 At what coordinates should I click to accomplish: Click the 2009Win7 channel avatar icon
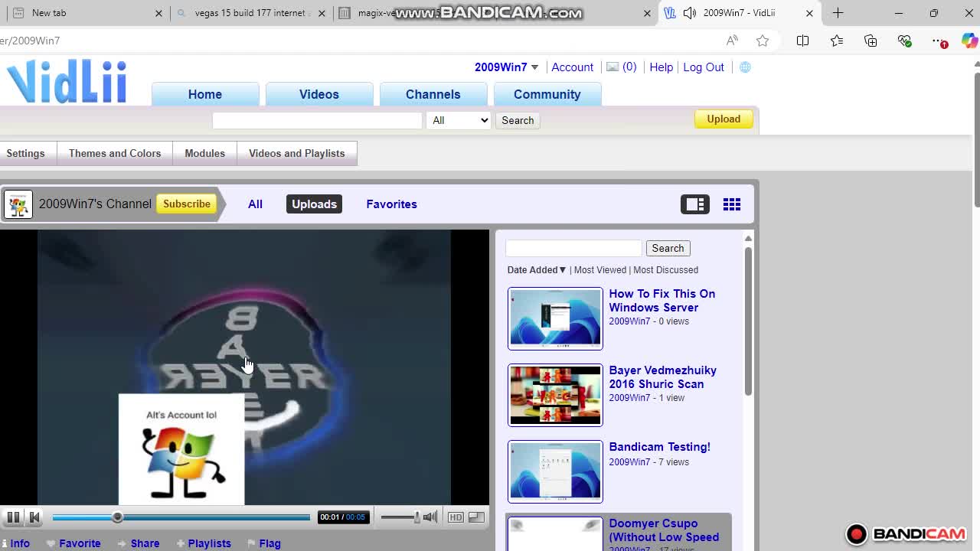click(x=18, y=204)
